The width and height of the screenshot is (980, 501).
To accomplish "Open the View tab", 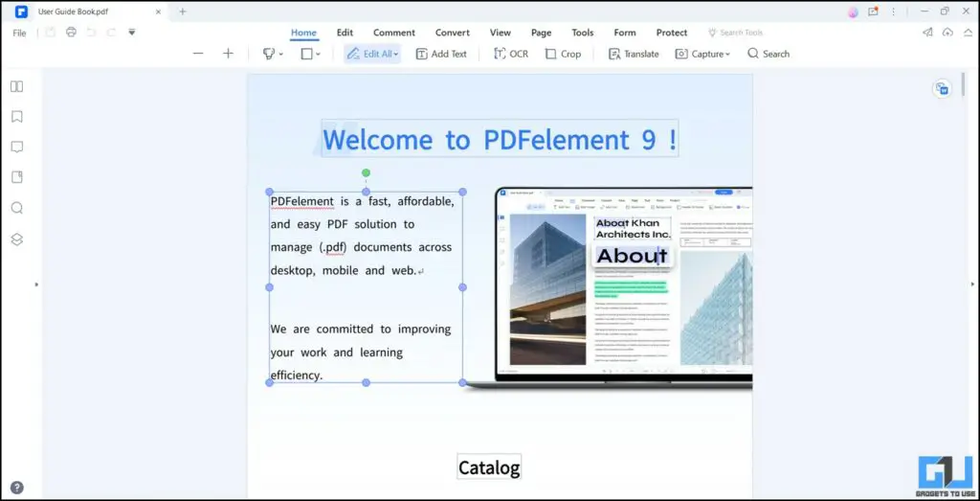I will click(x=500, y=33).
